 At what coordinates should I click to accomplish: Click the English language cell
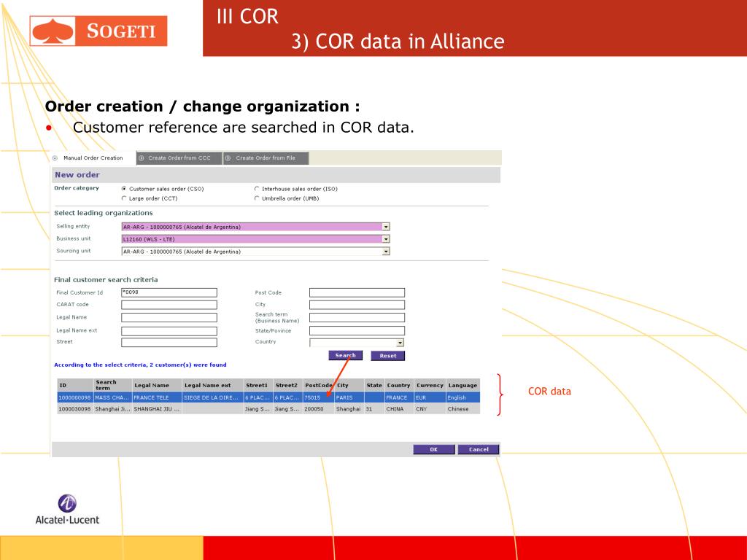(x=462, y=397)
